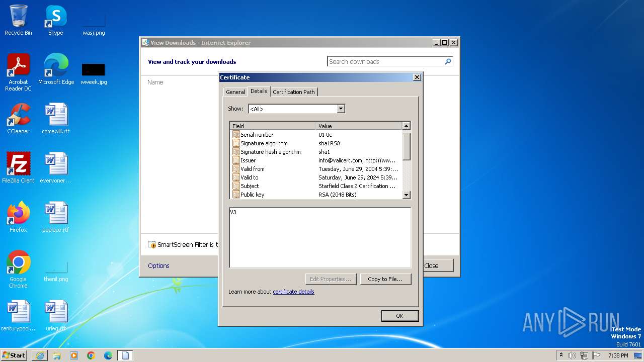Switch to the General tab

click(x=235, y=92)
